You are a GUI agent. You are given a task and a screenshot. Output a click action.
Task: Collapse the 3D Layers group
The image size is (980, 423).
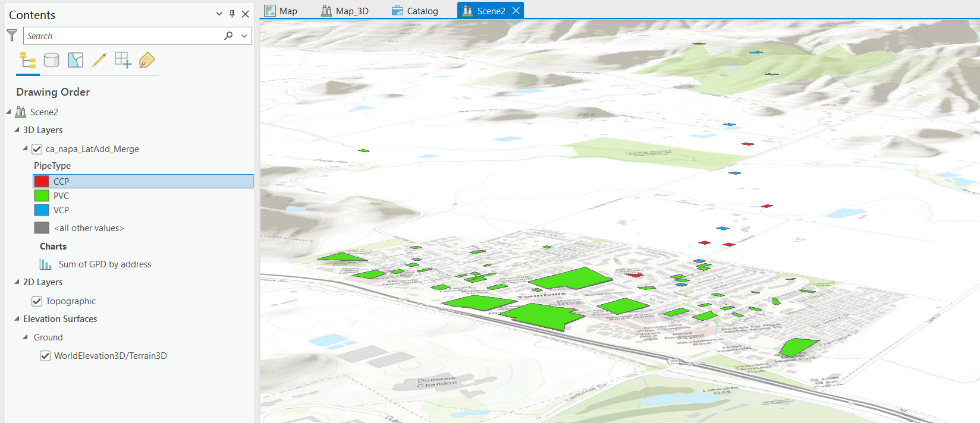[17, 130]
